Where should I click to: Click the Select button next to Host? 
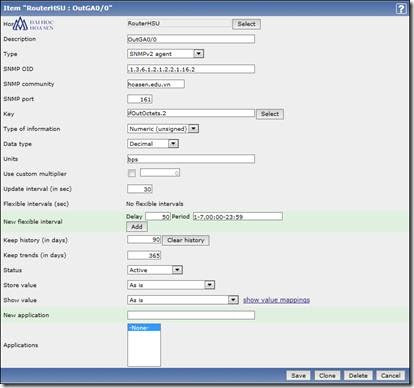coord(246,24)
